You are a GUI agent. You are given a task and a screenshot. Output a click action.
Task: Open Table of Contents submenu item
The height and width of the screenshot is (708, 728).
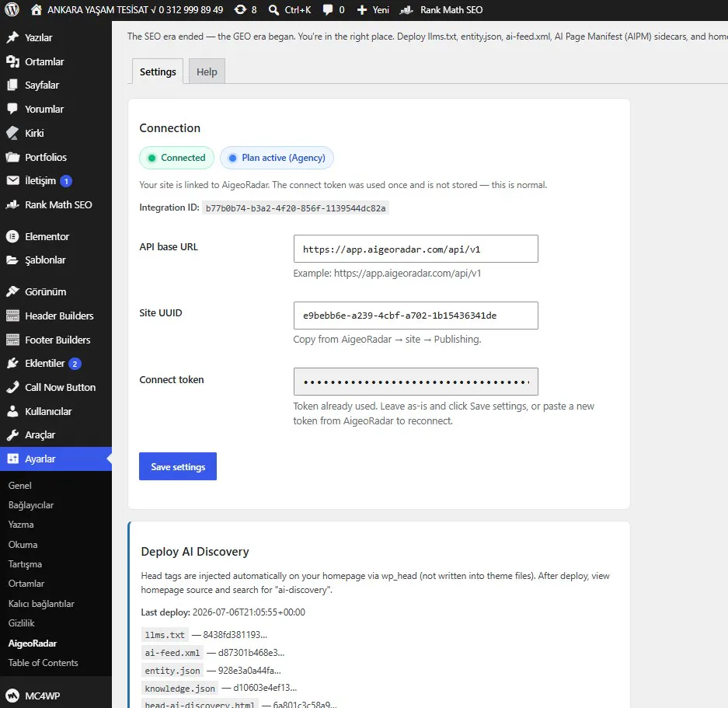(x=44, y=663)
